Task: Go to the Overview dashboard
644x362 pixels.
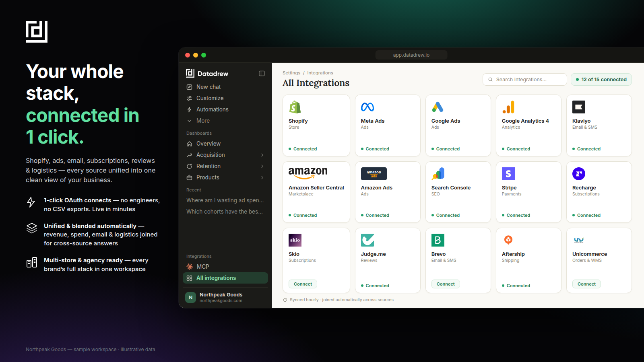Action: [225, 144]
